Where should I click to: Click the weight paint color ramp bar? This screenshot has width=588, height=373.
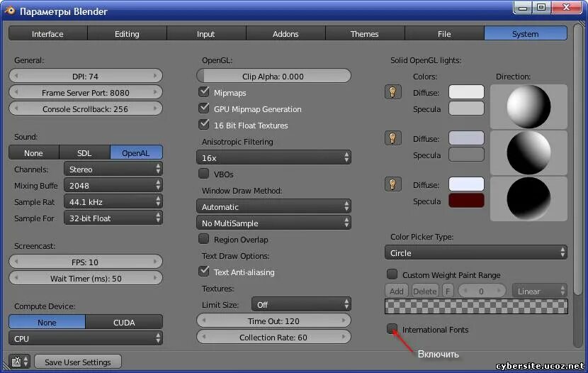(x=476, y=306)
